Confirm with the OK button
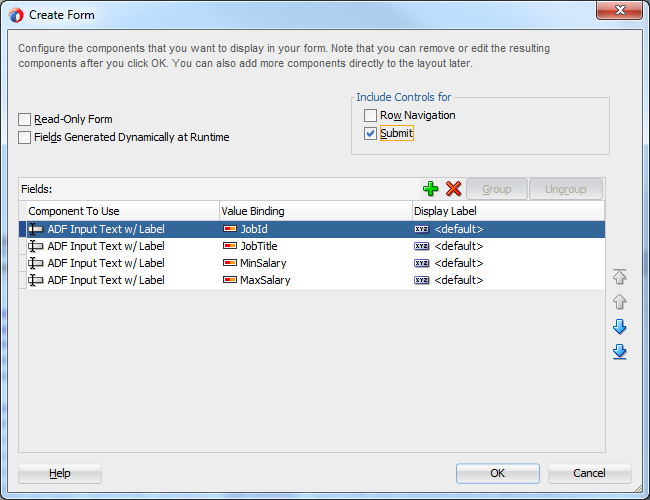 click(497, 473)
